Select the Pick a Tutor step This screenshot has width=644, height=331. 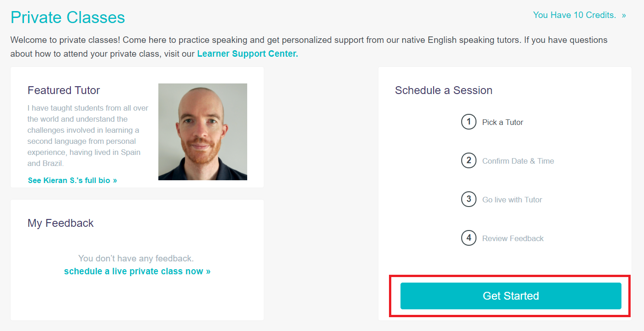503,122
